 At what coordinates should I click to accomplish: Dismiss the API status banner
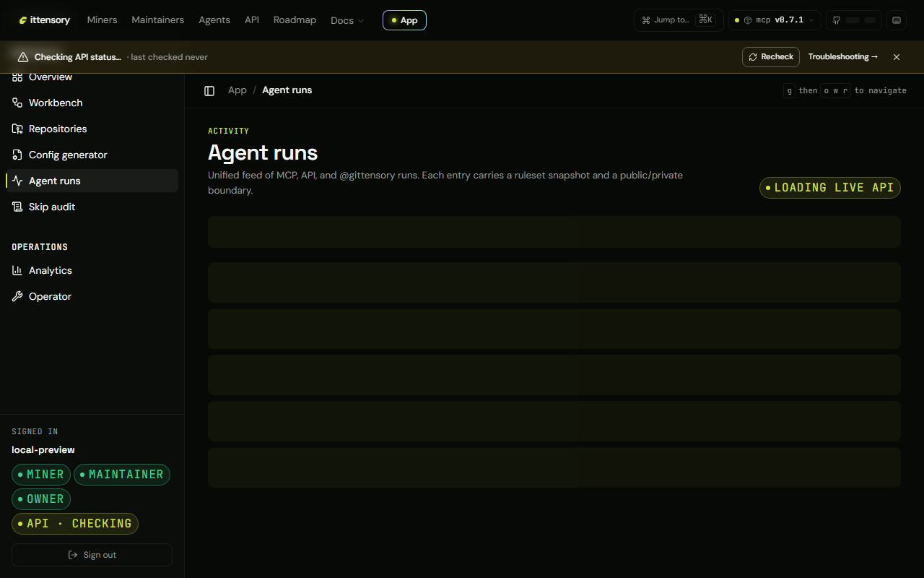(897, 57)
